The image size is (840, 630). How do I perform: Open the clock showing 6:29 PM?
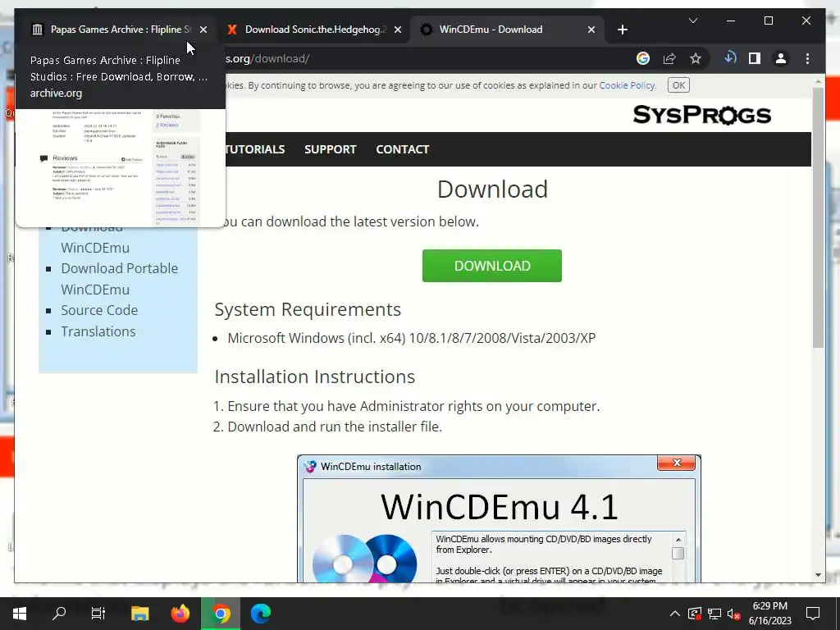769,614
